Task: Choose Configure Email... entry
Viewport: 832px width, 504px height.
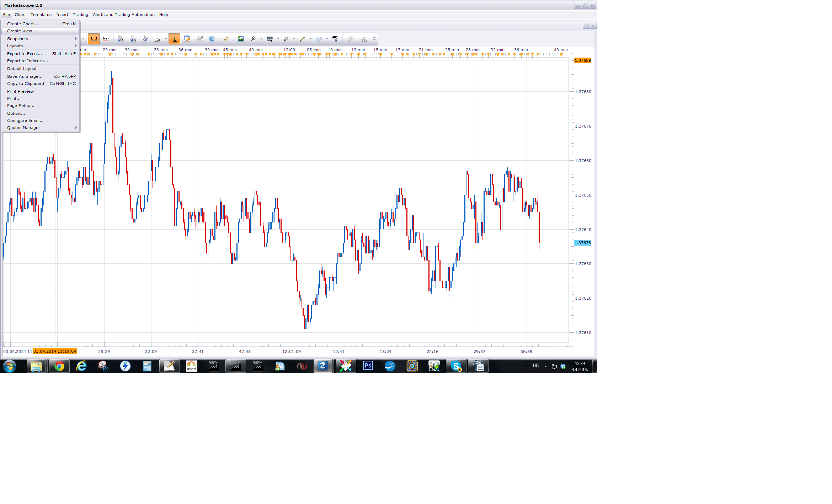Action: pos(41,120)
